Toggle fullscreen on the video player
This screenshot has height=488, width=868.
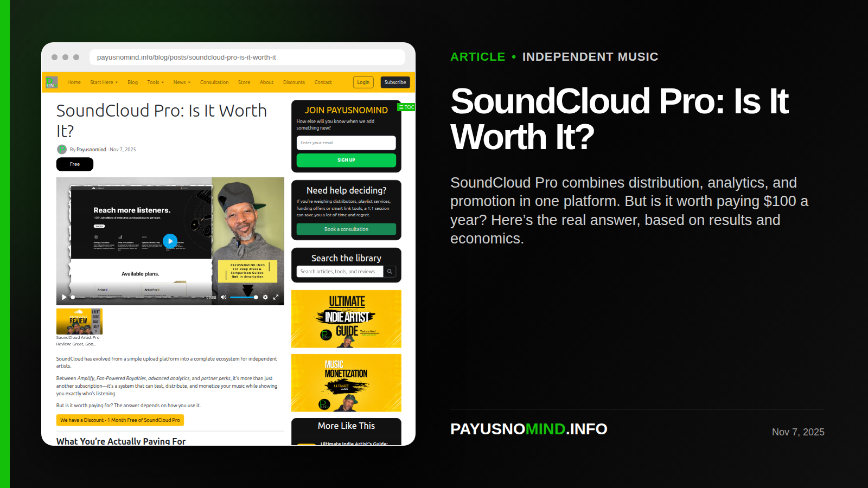tap(276, 297)
